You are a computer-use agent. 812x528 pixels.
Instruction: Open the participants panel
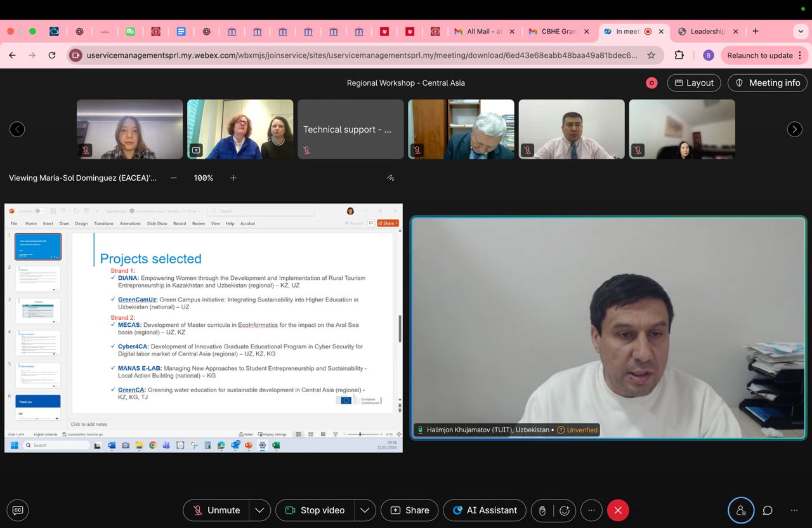click(x=741, y=510)
